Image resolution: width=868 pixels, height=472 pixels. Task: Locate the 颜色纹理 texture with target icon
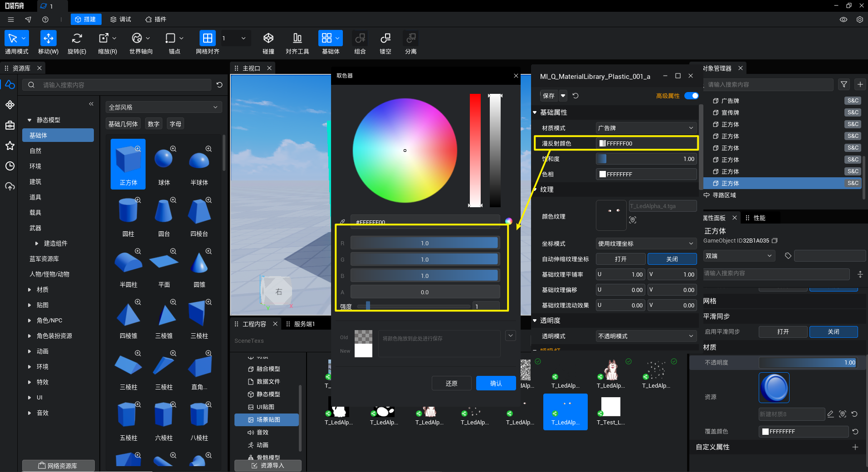[633, 220]
